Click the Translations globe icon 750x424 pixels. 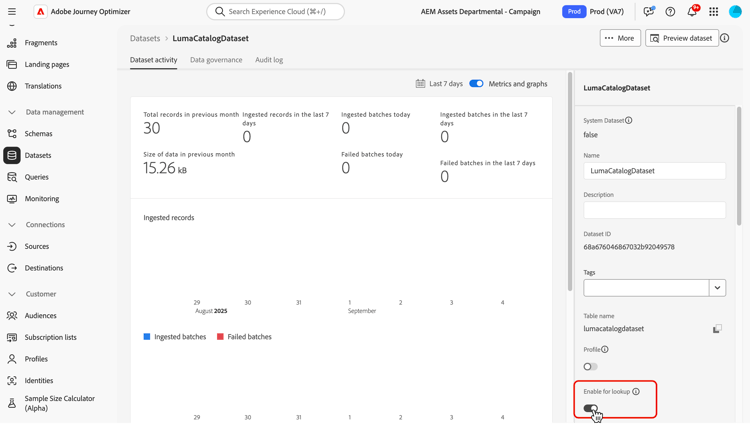click(12, 86)
